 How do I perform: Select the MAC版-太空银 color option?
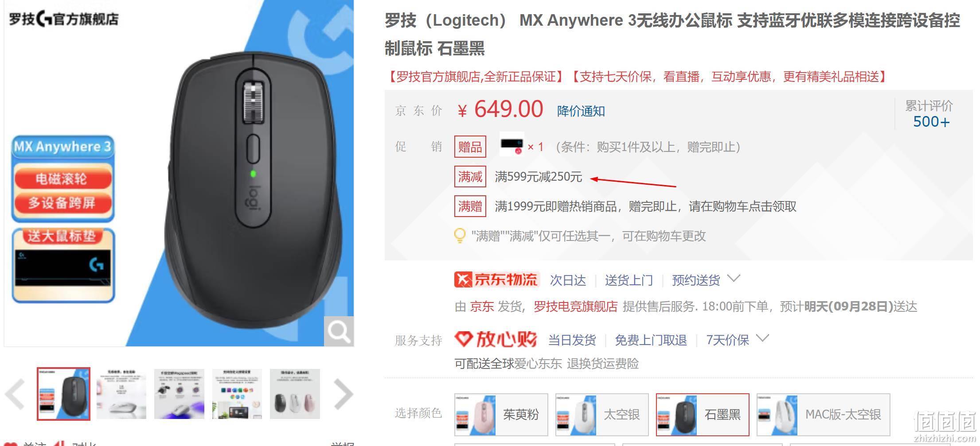point(823,415)
